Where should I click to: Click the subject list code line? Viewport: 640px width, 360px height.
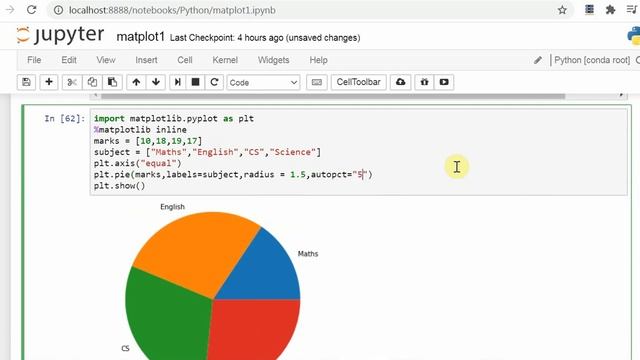tap(207, 152)
